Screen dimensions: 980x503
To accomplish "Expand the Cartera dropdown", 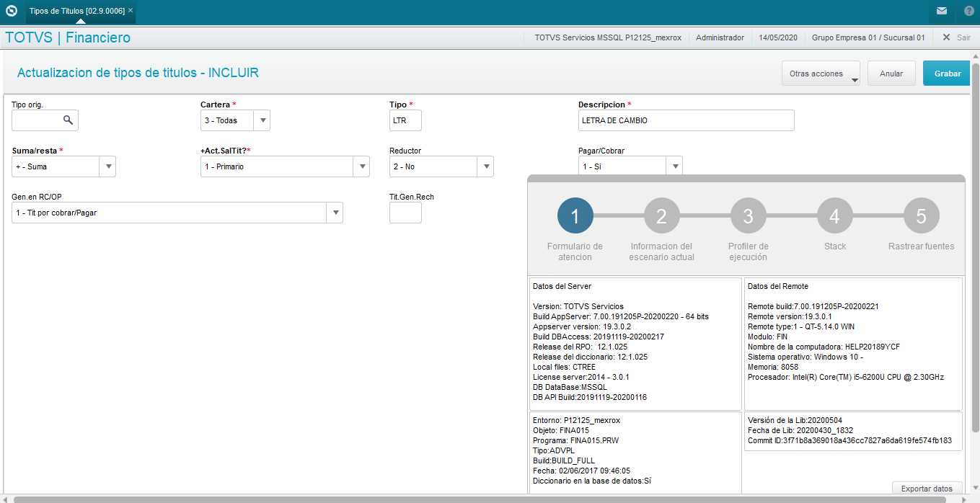I will [262, 120].
